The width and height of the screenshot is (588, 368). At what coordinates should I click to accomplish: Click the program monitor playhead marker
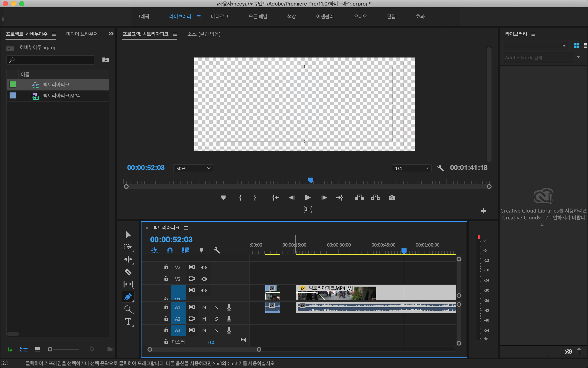tap(311, 180)
